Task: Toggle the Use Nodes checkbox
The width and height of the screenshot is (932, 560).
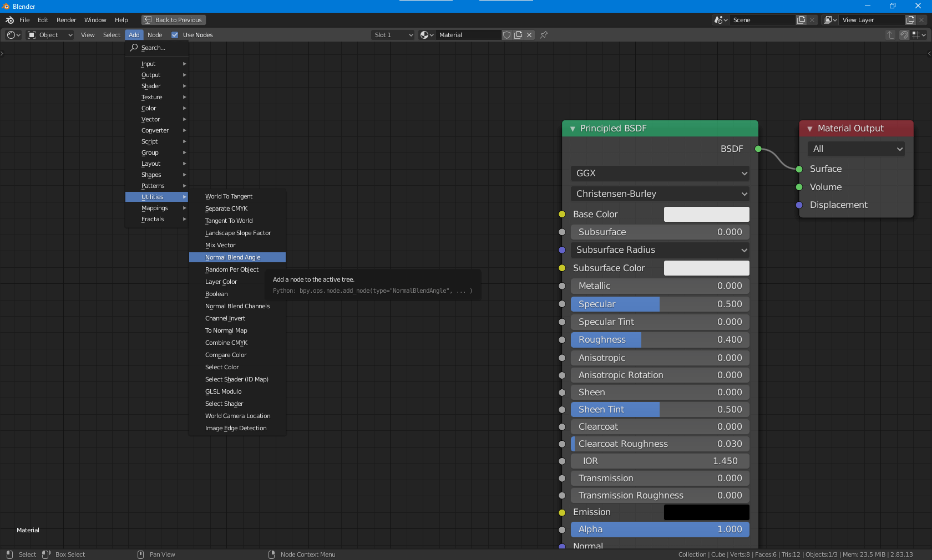Action: 175,35
